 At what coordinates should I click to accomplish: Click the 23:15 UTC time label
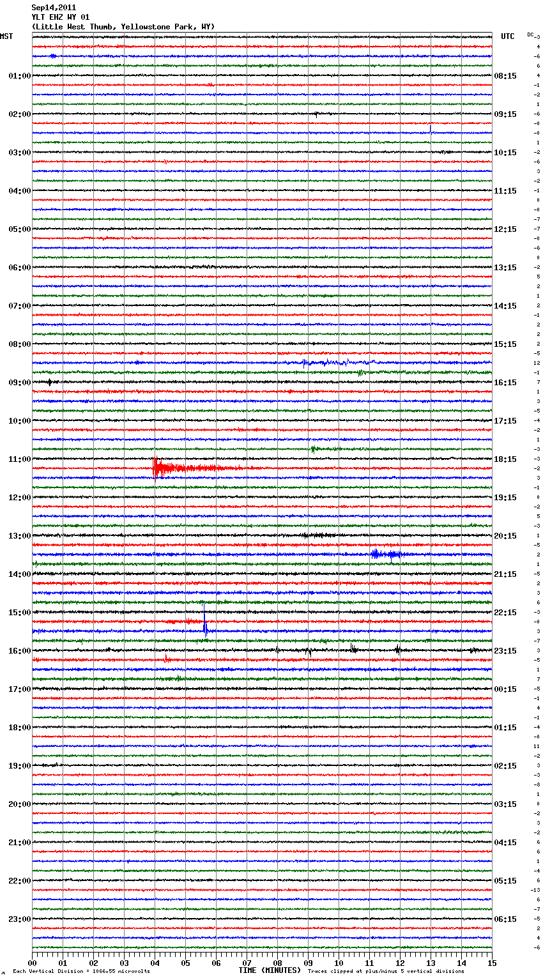[505, 651]
